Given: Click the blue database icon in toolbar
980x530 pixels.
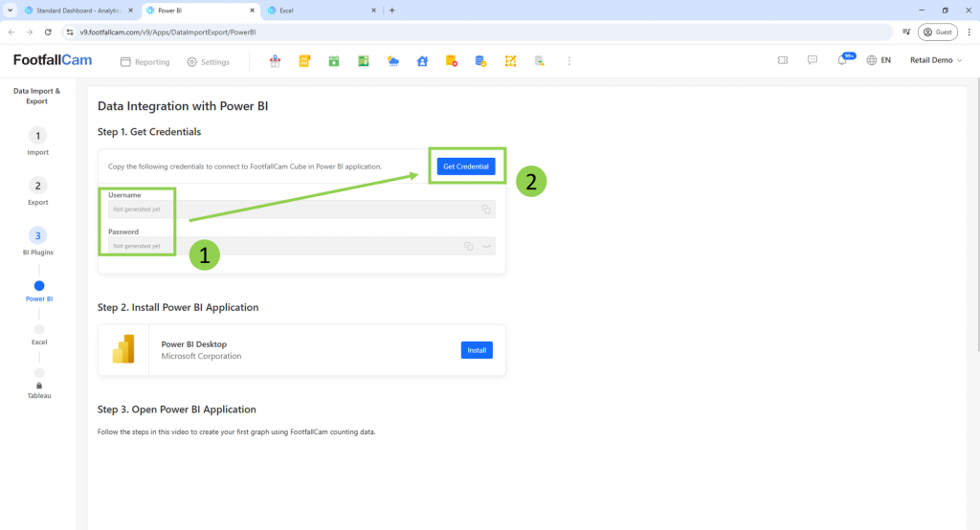Looking at the screenshot, I should tap(480, 61).
